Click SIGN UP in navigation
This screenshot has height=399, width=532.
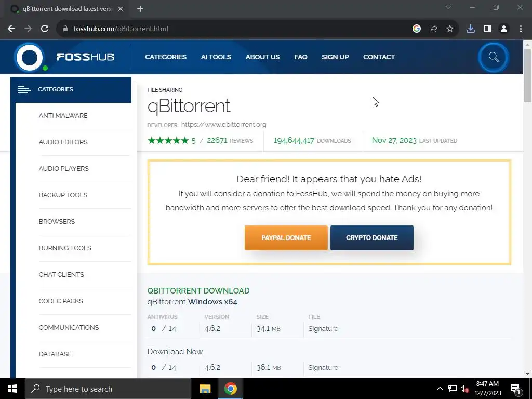pyautogui.click(x=335, y=57)
